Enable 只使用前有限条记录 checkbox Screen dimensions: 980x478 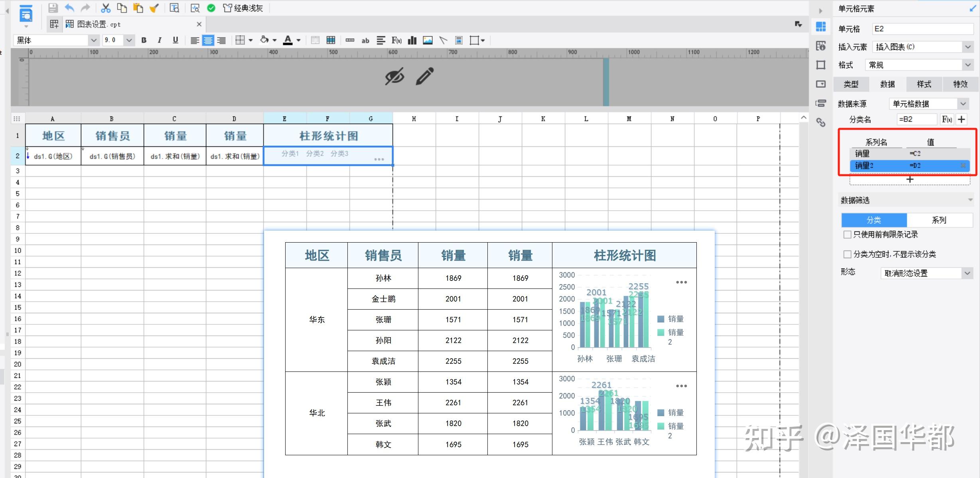point(847,235)
